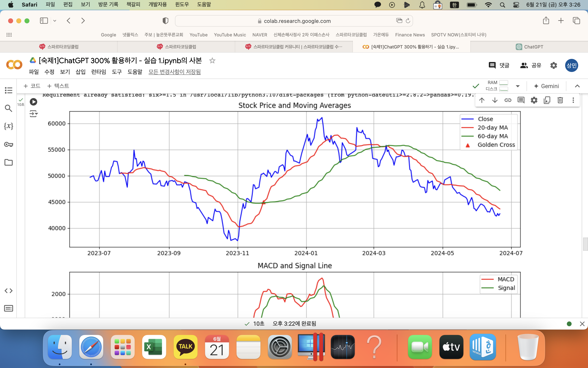Click the notebook title
588x368 pixels.
click(120, 60)
